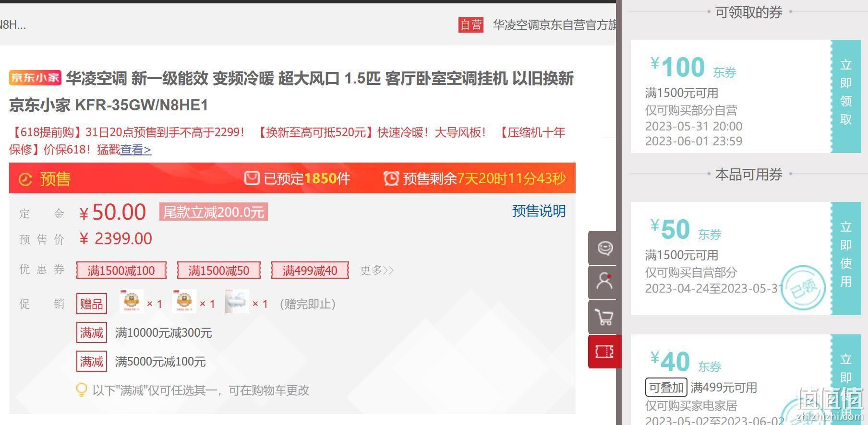Screen dimensions: 868x425
Task: Click the 满减 tag for 满10000元减300元
Action: tap(91, 333)
